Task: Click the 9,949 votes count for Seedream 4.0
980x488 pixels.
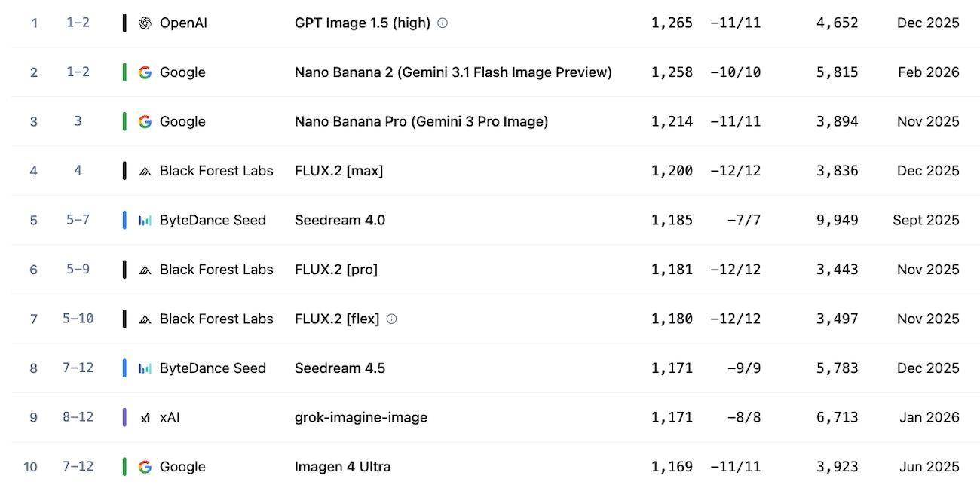Action: [837, 220]
